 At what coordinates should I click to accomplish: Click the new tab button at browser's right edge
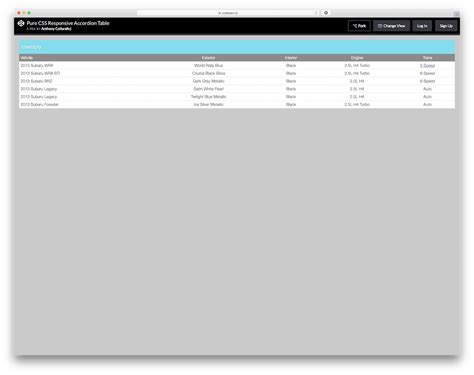[x=456, y=14]
